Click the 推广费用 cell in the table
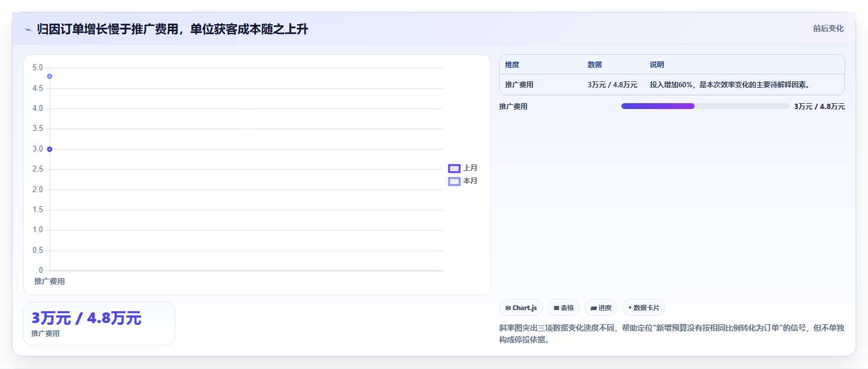868x369 pixels. pos(519,85)
